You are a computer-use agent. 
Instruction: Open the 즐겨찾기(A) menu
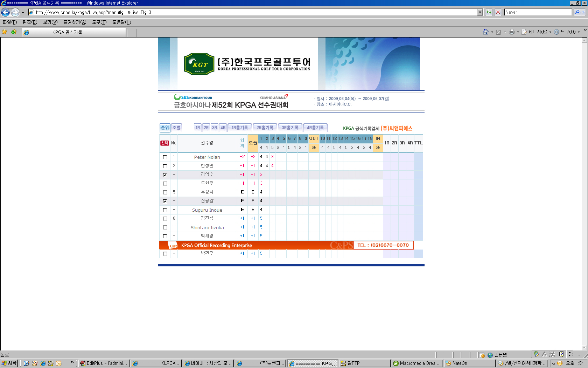click(75, 22)
